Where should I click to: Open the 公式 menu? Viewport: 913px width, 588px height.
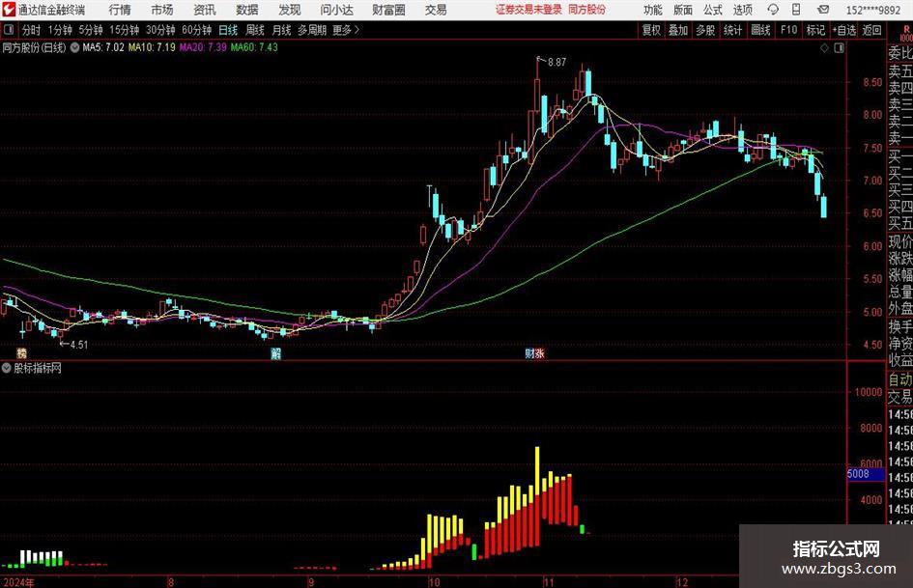(x=713, y=10)
